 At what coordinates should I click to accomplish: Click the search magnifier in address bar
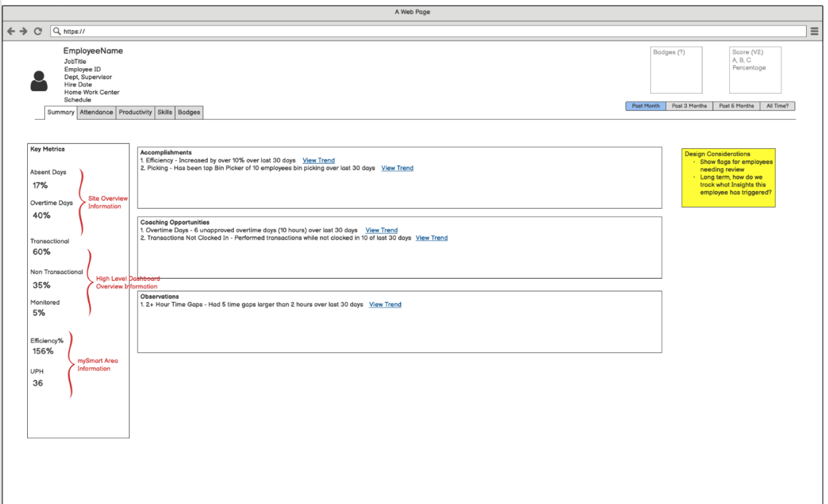[57, 31]
